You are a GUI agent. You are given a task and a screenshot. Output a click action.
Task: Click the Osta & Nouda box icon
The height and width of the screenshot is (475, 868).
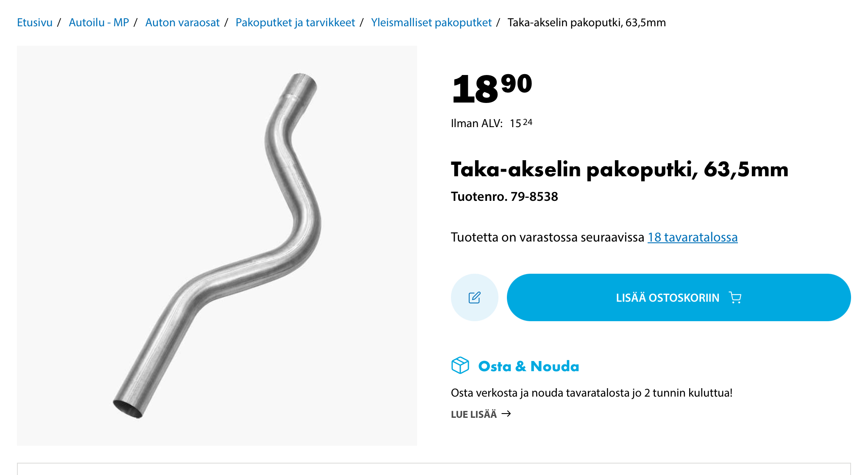point(460,365)
